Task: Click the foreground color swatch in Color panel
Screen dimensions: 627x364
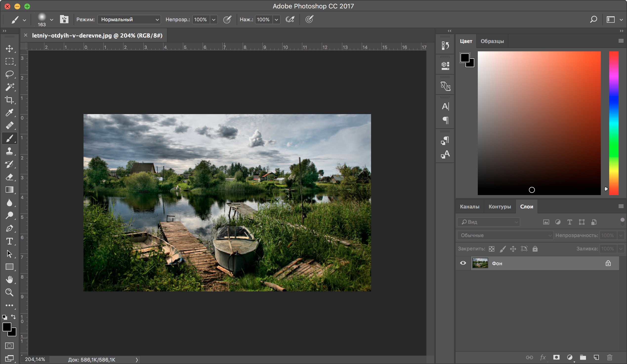Action: (x=465, y=58)
